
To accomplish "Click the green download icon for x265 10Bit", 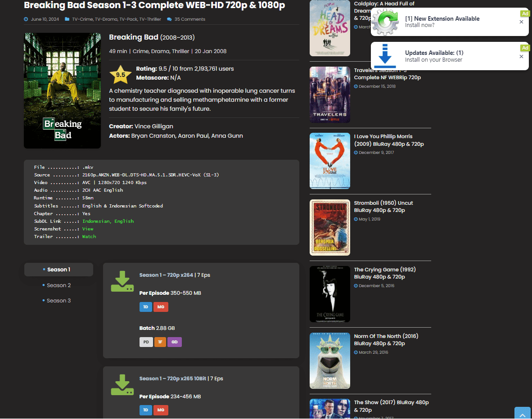I will [122, 385].
